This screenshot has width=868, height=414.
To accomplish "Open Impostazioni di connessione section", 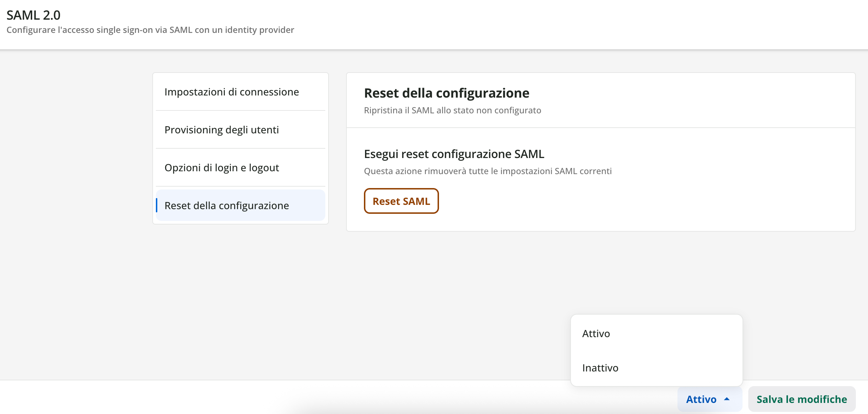I will [232, 92].
